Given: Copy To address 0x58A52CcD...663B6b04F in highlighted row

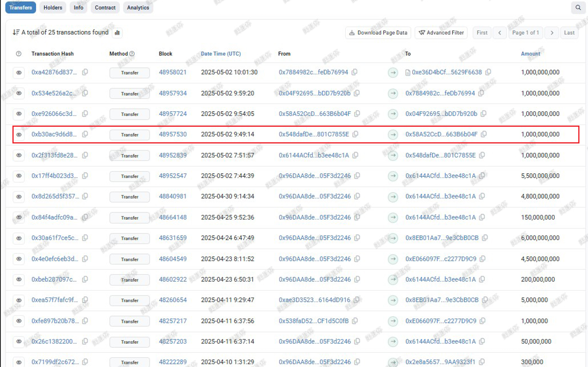Looking at the screenshot, I should tap(483, 134).
